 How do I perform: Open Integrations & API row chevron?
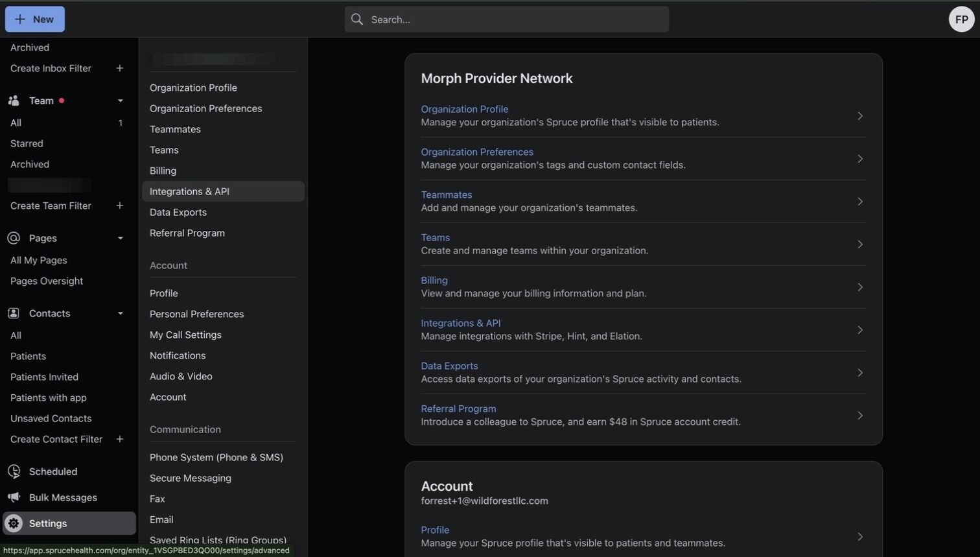pyautogui.click(x=860, y=330)
